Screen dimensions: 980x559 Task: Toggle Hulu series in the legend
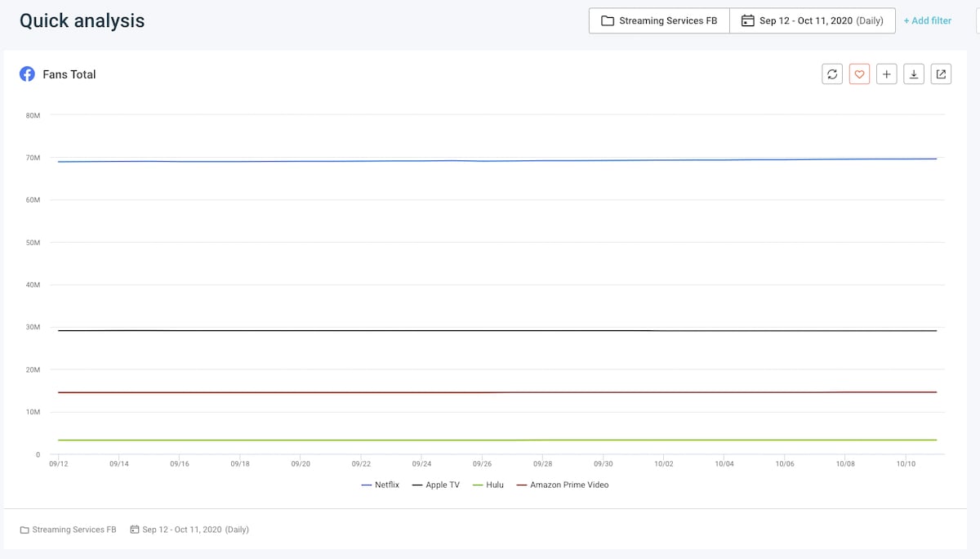coord(488,485)
